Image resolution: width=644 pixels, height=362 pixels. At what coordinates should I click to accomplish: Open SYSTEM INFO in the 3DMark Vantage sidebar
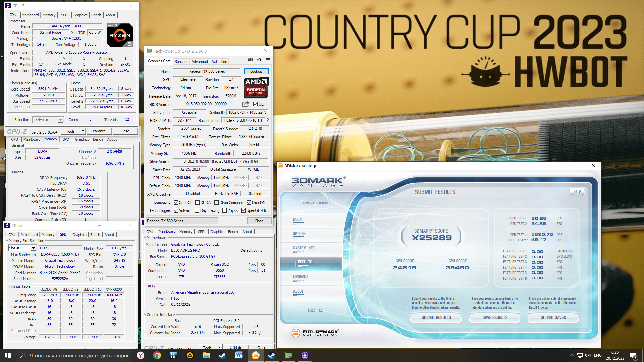[304, 248]
